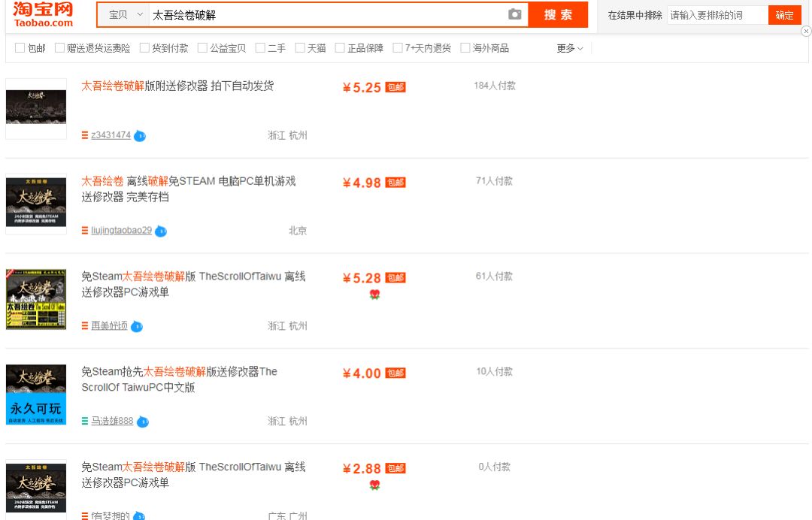
Task: Click green seller icon beside 马浩雄888
Action: point(85,421)
